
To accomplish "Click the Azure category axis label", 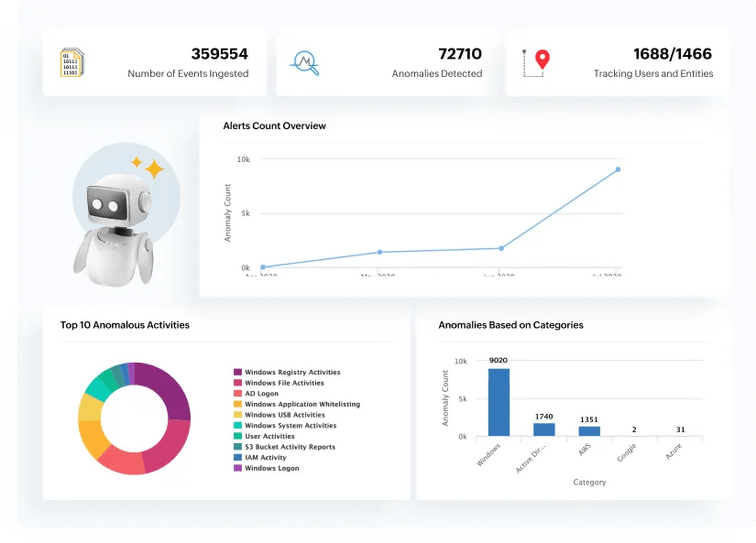I will pos(674,451).
